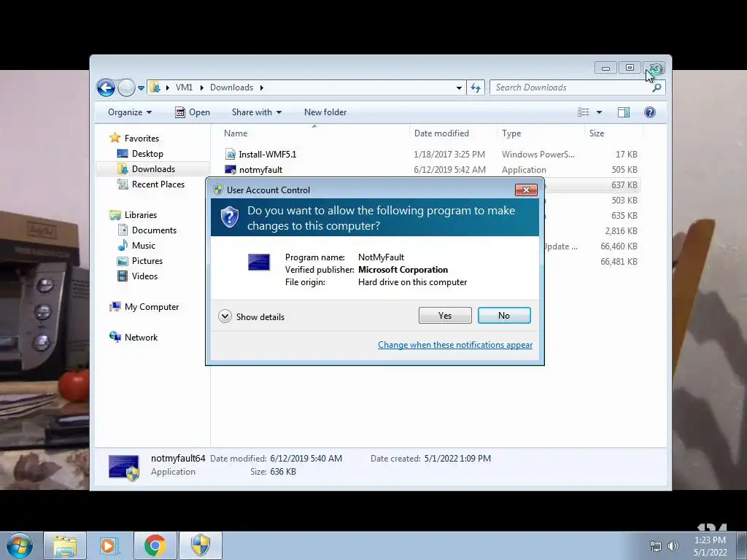Expand the arrow after VM1 breadcrumb

click(x=201, y=87)
